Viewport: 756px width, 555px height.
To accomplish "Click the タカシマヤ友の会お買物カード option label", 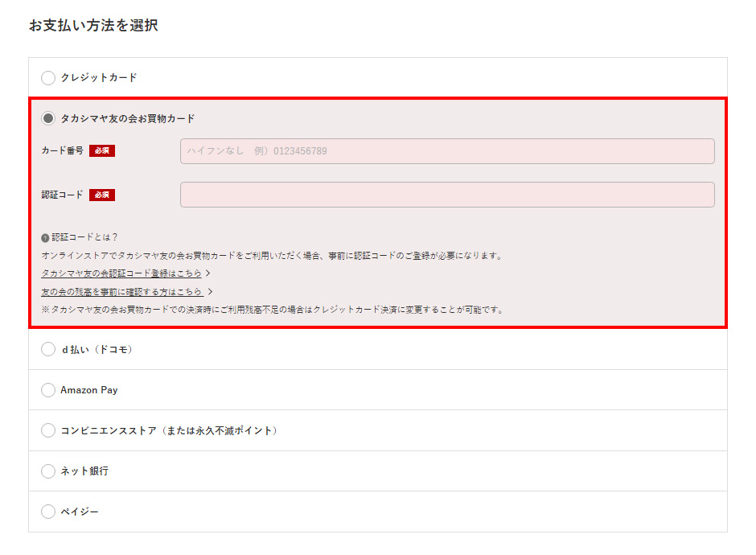I will point(128,118).
